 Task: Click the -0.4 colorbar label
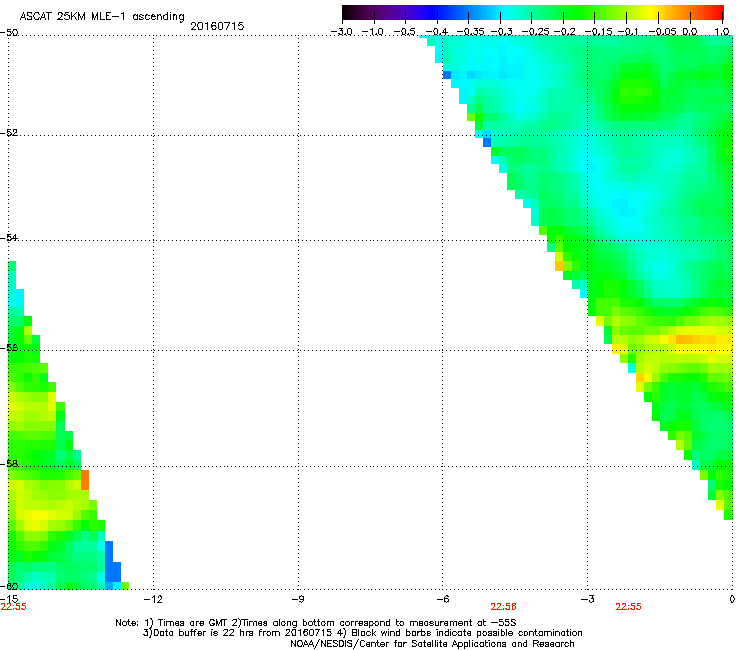tap(437, 32)
